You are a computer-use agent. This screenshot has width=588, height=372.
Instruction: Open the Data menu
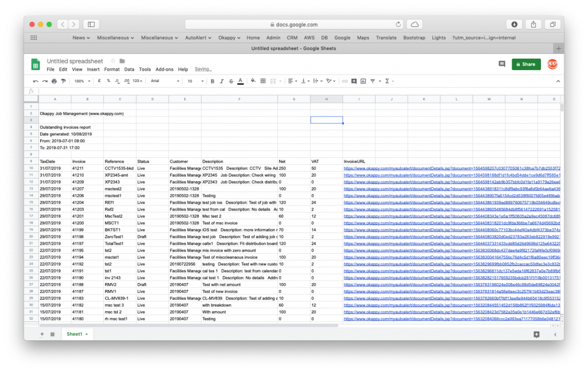129,69
